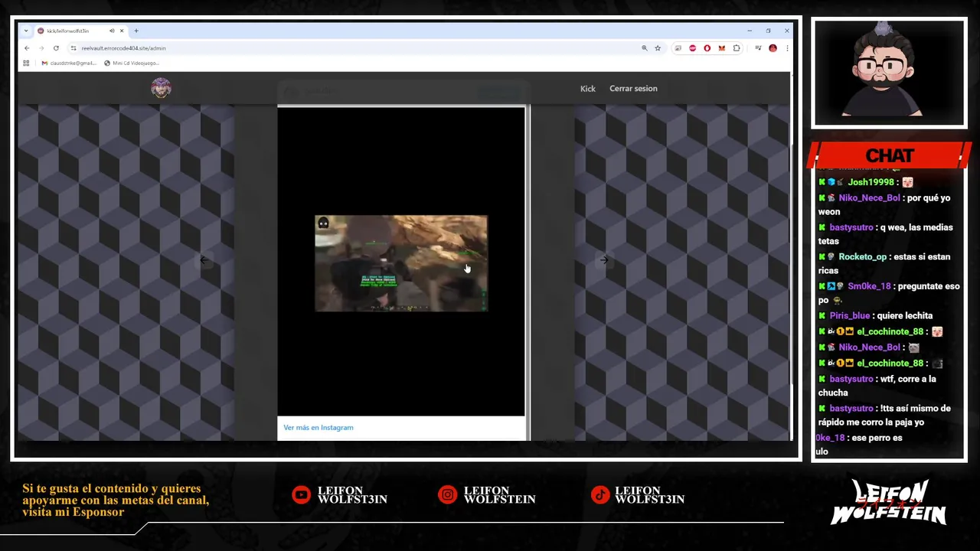Open the Gmail bookmark clausdstrike@gmail
The width and height of the screenshot is (980, 551).
69,63
